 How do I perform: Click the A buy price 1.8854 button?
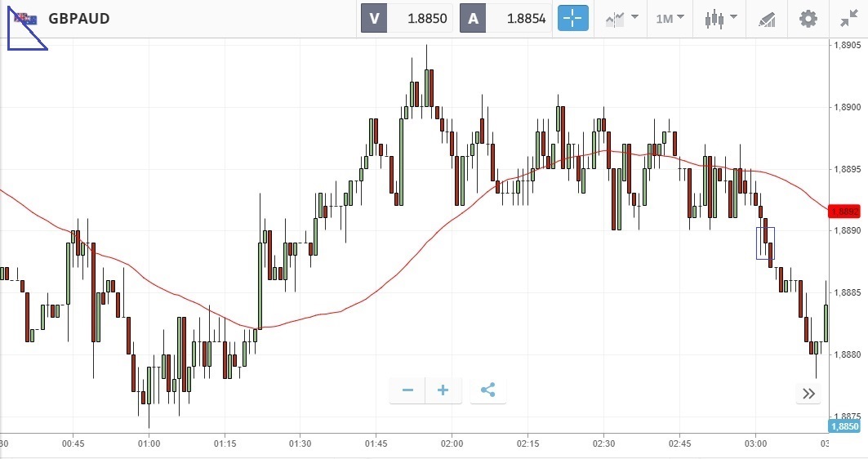[x=506, y=18]
